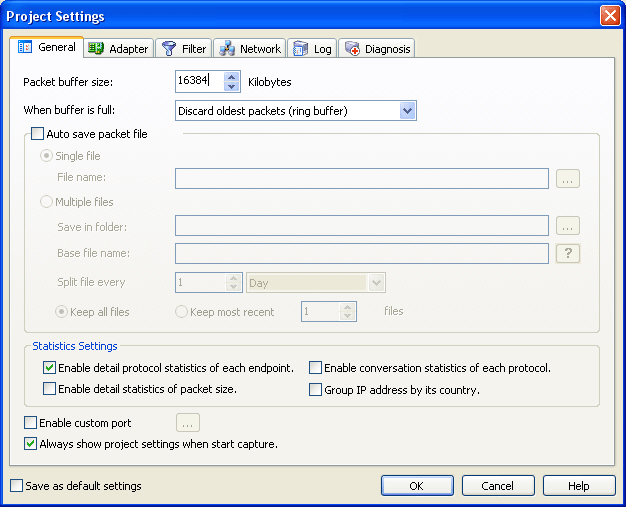Click the Cancel button
Screen dimensions: 626x507
pyautogui.click(x=498, y=486)
